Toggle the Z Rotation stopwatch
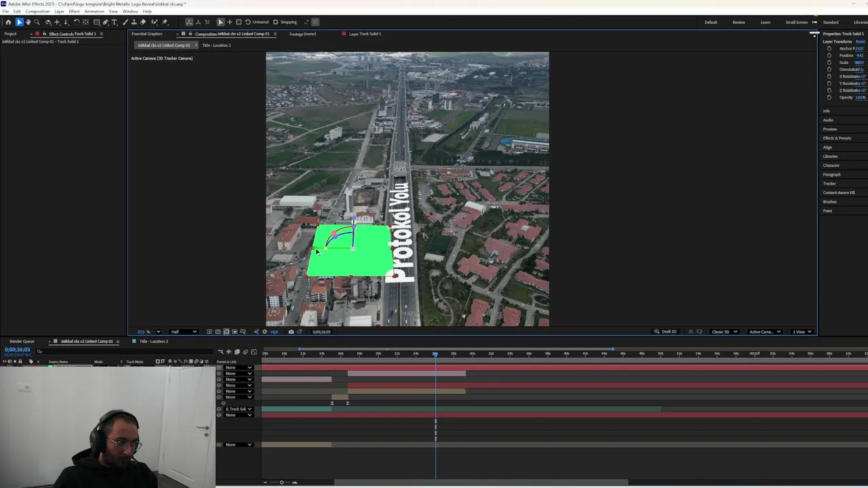 coord(829,90)
